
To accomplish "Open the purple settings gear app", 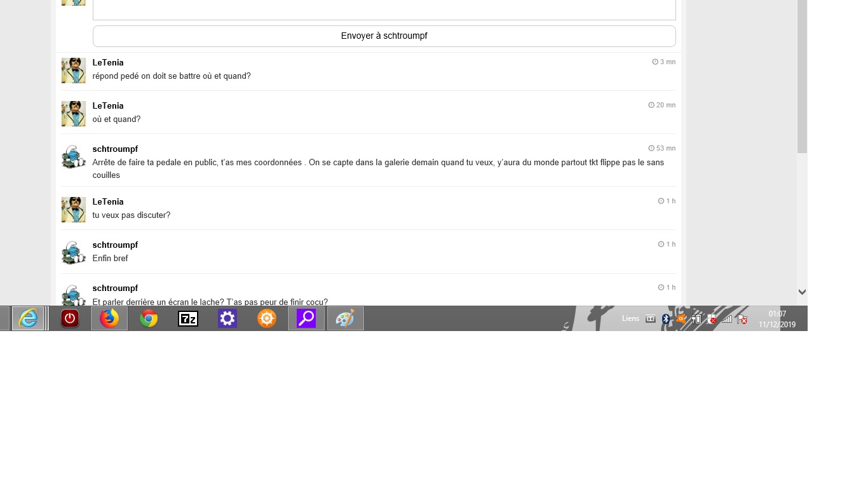I will point(227,318).
